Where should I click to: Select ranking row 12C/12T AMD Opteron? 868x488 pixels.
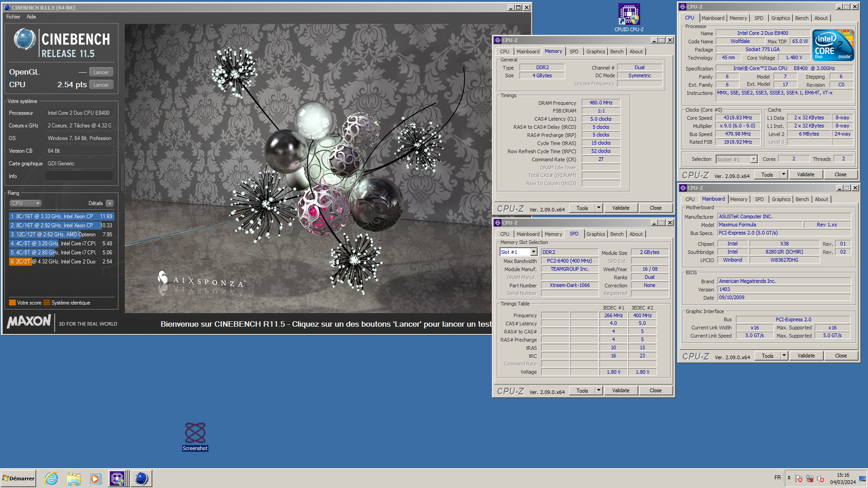[x=61, y=235]
